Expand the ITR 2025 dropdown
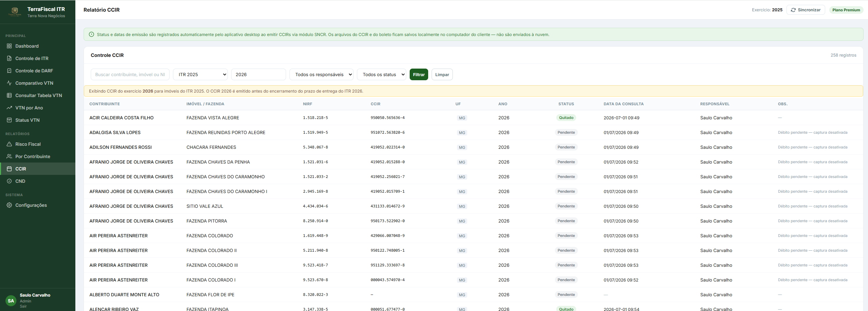868x311 pixels. point(200,74)
